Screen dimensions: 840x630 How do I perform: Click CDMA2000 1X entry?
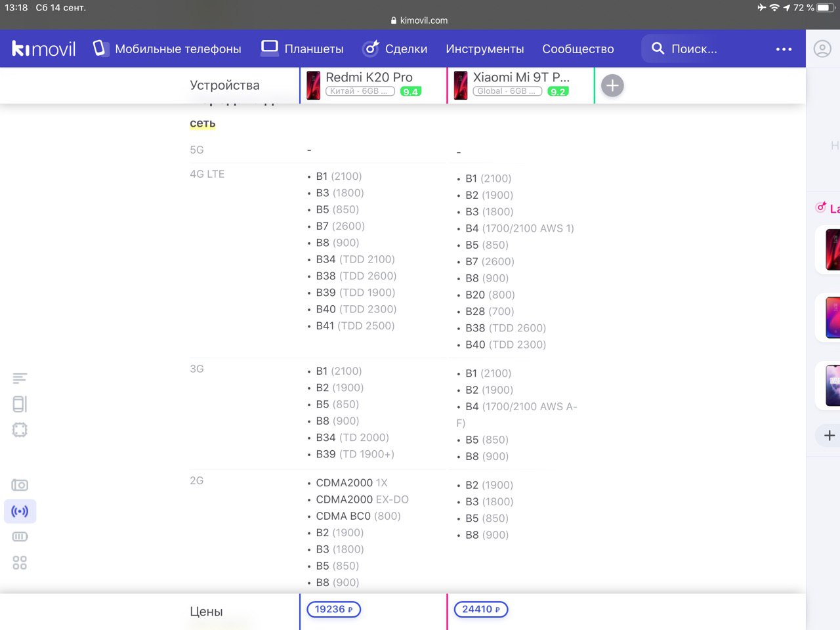352,482
